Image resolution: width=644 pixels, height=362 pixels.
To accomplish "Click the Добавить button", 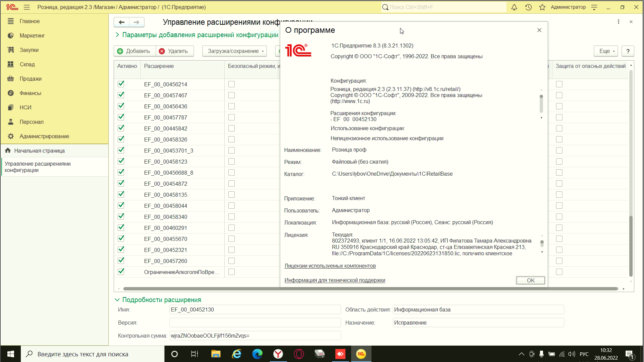I will [x=135, y=51].
